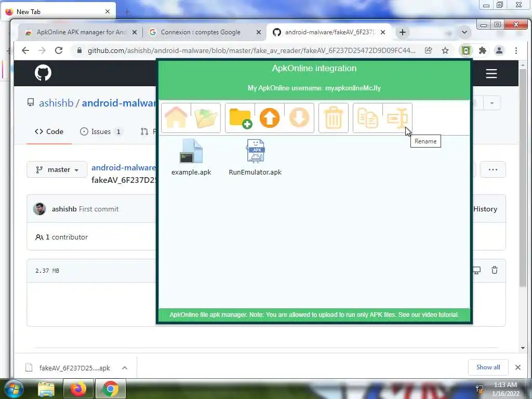The width and height of the screenshot is (532, 399).
Task: Open ApkOnline extension icon in Chrome toolbar
Action: coord(466,50)
